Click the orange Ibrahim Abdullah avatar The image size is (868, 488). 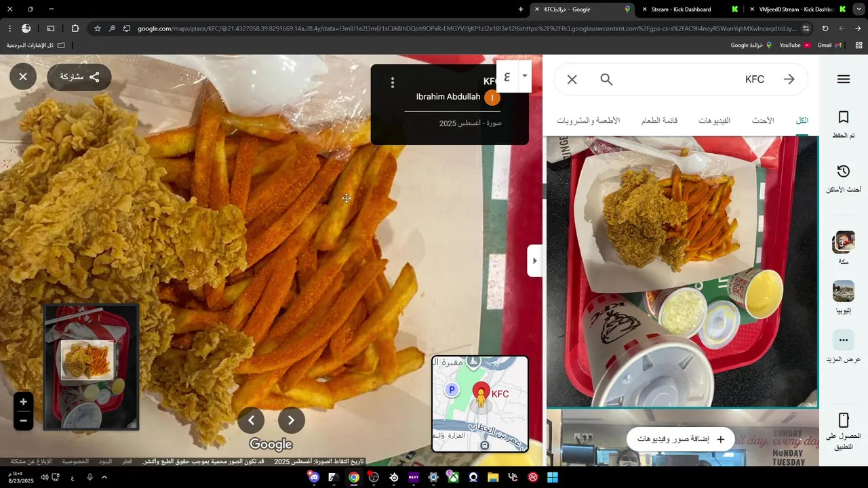pyautogui.click(x=492, y=98)
